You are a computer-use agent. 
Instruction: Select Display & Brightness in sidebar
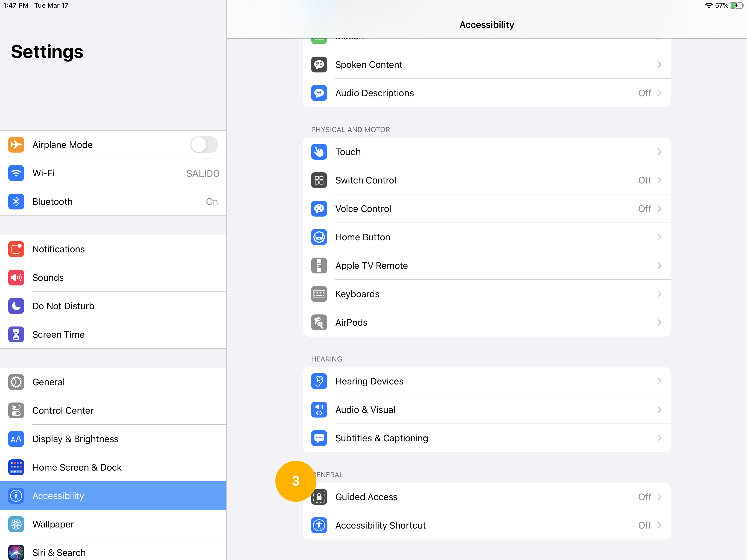point(75,439)
